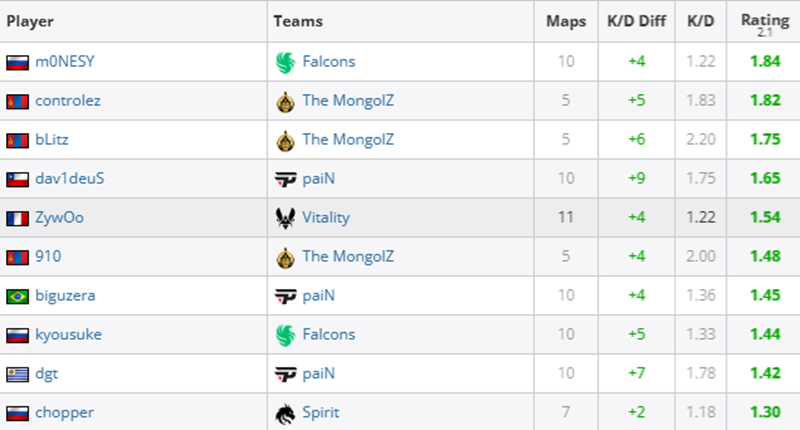Click the Teams column header
Image resolution: width=800 pixels, height=430 pixels.
tap(298, 21)
